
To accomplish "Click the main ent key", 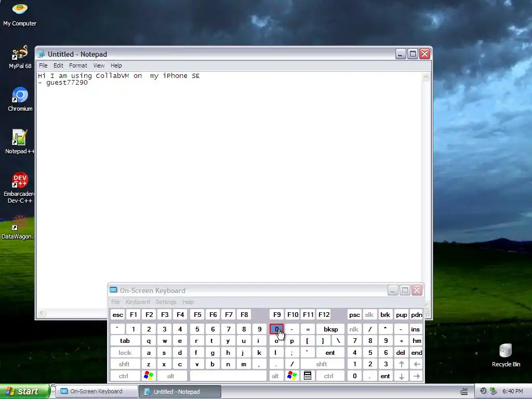I will [x=330, y=353].
